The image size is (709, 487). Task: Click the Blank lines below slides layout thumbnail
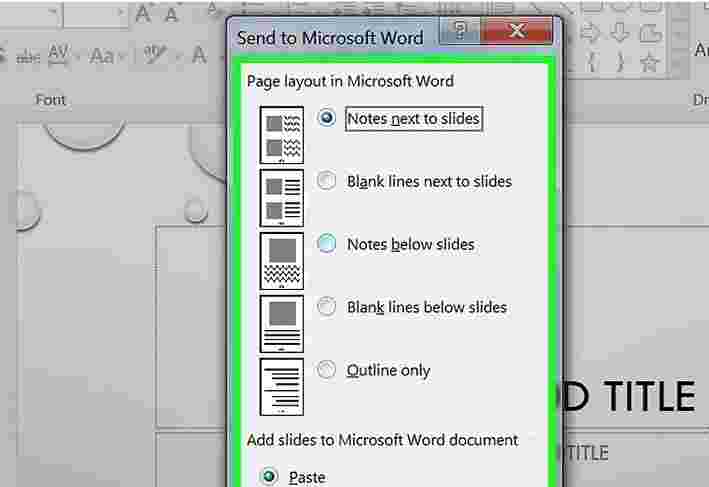[282, 323]
